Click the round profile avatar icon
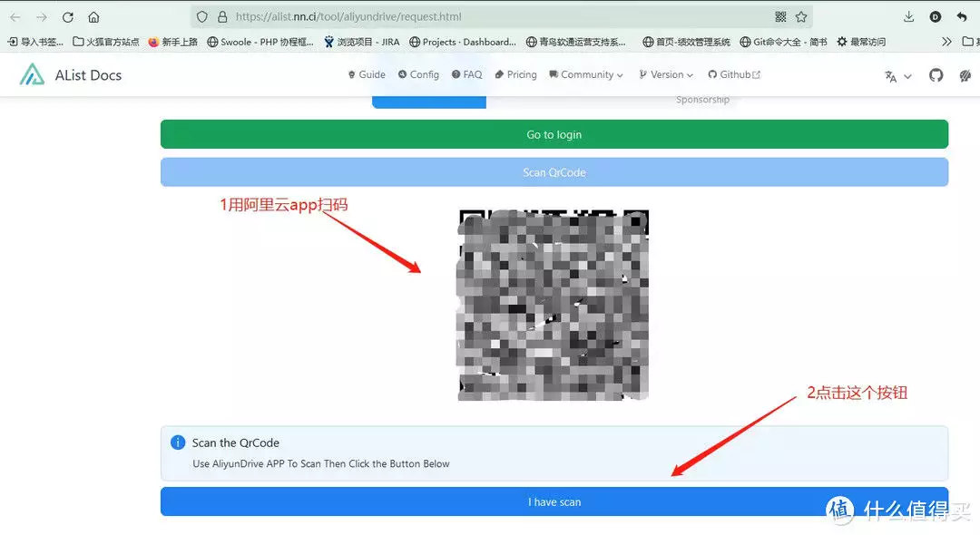 [936, 17]
